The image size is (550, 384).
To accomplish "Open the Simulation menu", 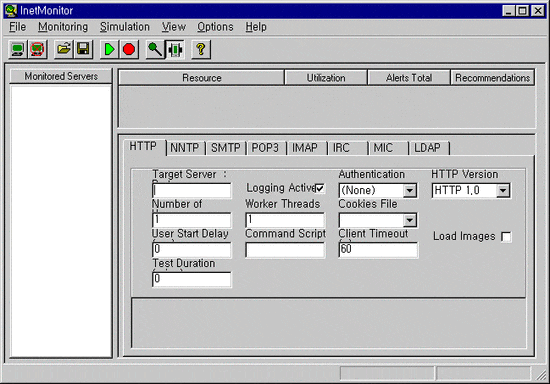I will pos(125,27).
